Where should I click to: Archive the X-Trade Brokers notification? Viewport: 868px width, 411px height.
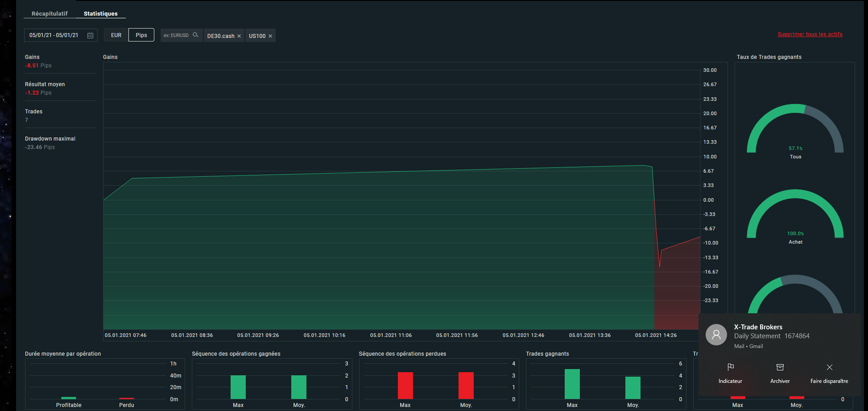[780, 367]
